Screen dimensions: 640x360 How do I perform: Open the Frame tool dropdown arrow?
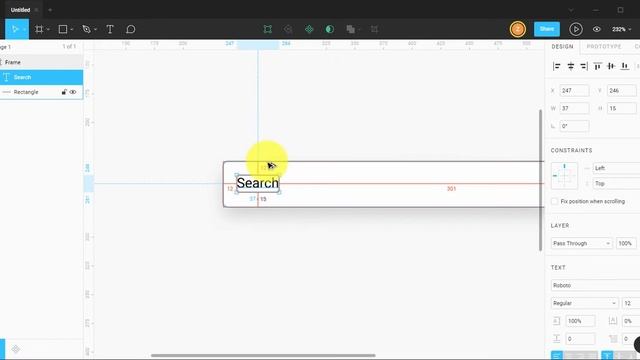point(48,29)
